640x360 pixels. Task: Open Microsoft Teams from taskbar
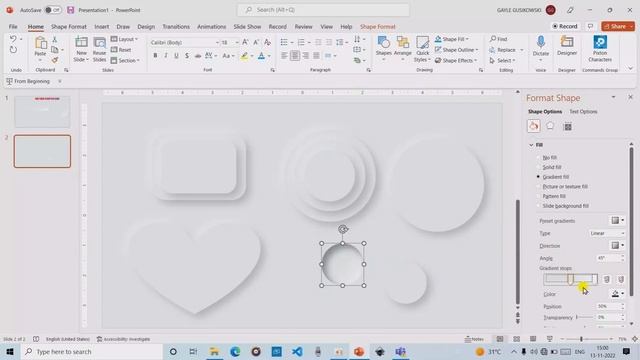click(x=400, y=351)
